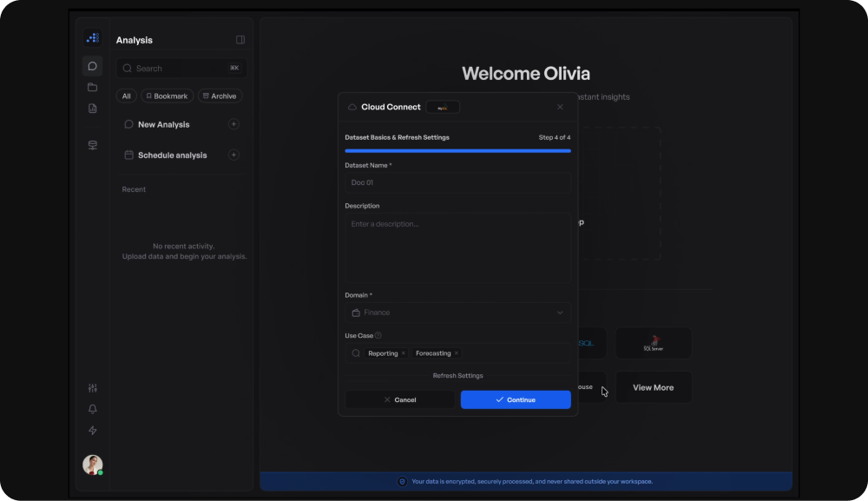The height and width of the screenshot is (501, 868).
Task: Select the Bookmark filter chip
Action: point(168,96)
